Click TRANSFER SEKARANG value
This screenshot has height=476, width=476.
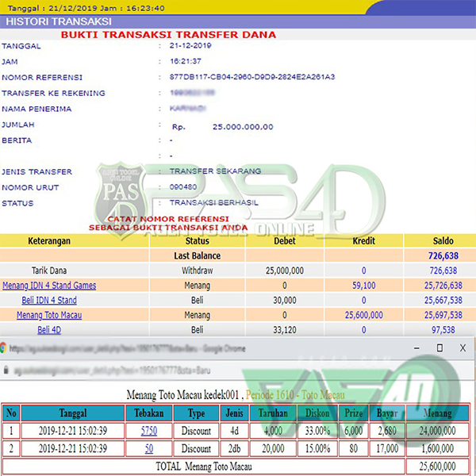(215, 171)
